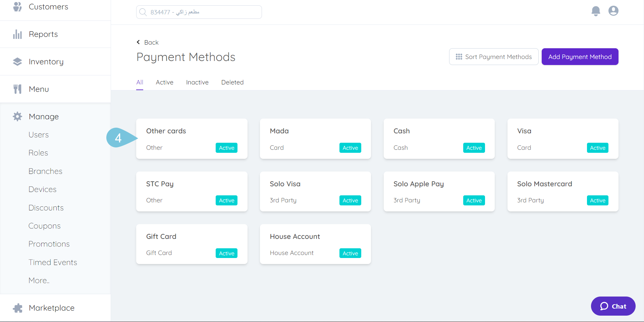
Task: Switch to the Inactive tab
Action: [197, 82]
